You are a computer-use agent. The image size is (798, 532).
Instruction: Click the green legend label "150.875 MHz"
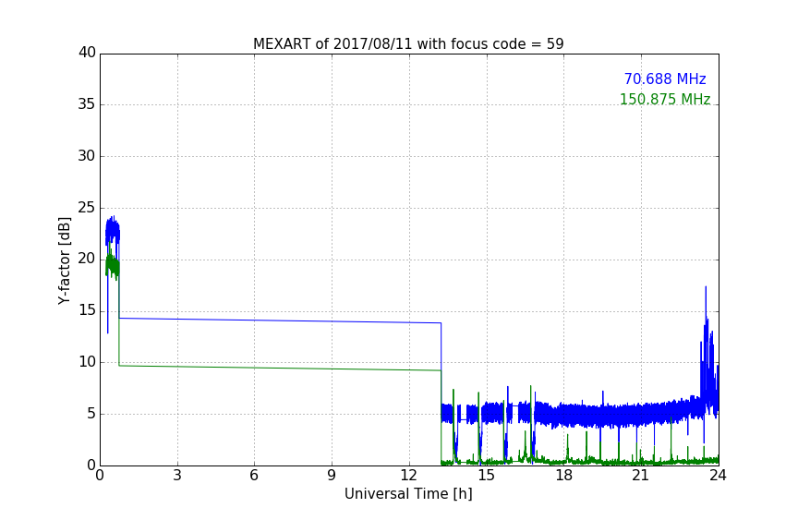click(665, 99)
